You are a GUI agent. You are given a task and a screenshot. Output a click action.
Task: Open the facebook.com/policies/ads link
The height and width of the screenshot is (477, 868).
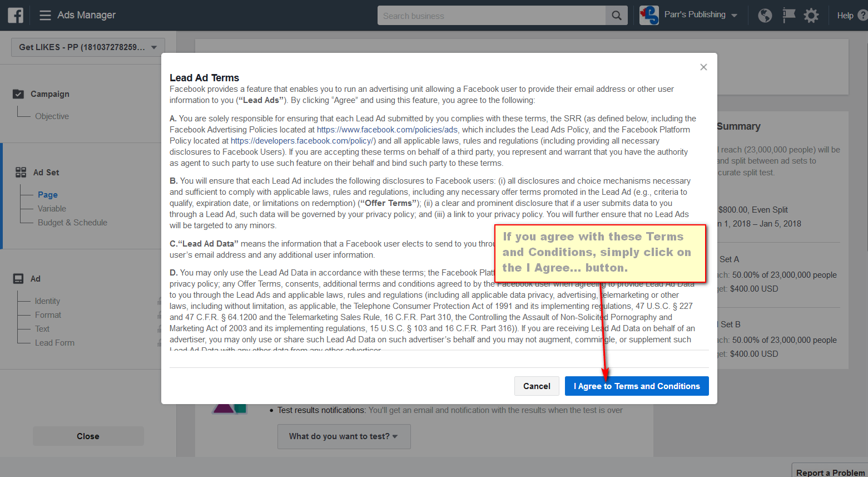[387, 130]
